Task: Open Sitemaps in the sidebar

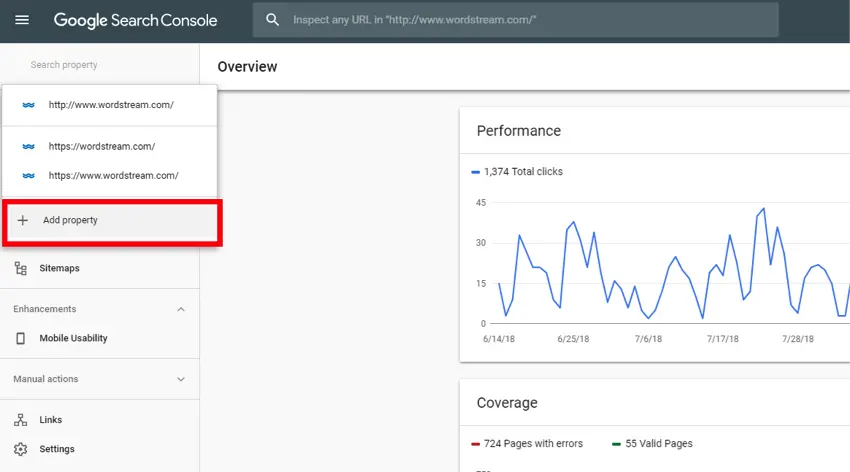Action: (x=100, y=268)
